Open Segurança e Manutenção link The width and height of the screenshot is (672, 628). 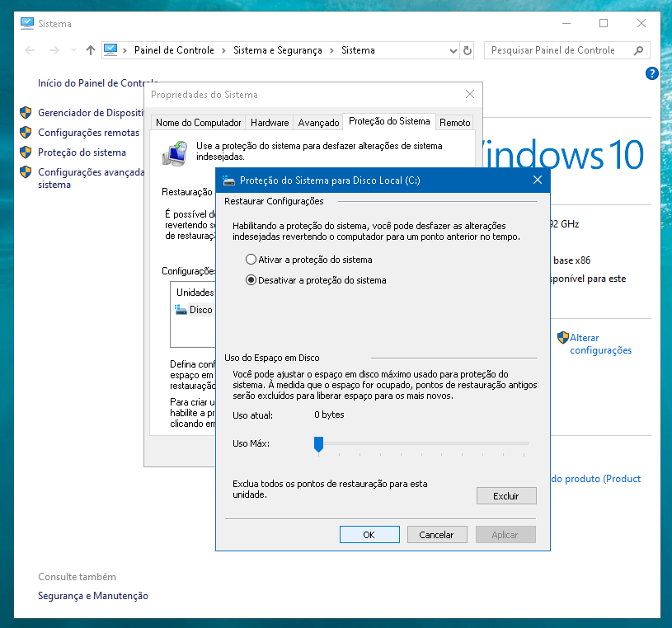click(x=93, y=596)
